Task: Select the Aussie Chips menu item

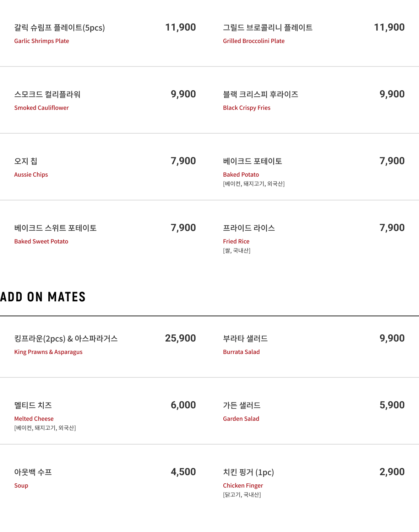Action: 105,167
